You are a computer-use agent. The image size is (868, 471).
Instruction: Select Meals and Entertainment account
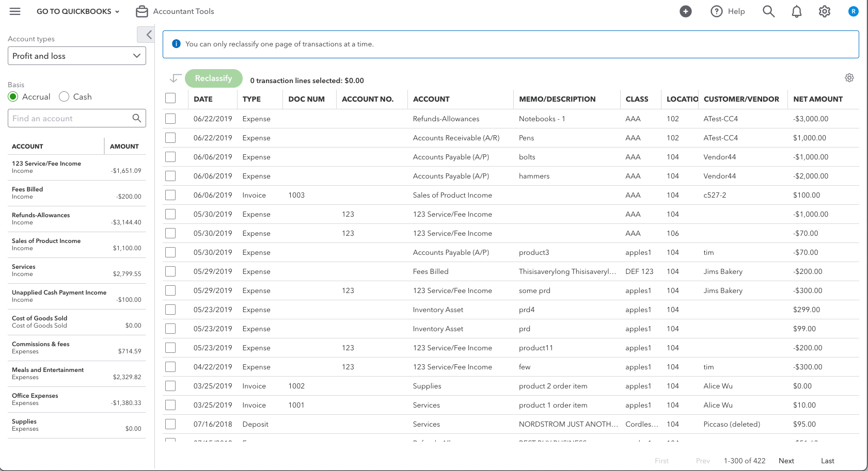click(77, 373)
